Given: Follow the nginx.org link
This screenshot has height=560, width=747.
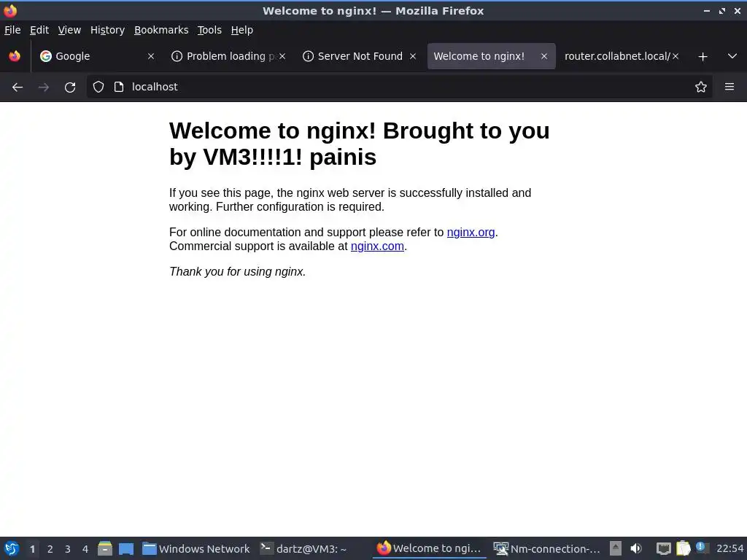Looking at the screenshot, I should coord(471,233).
